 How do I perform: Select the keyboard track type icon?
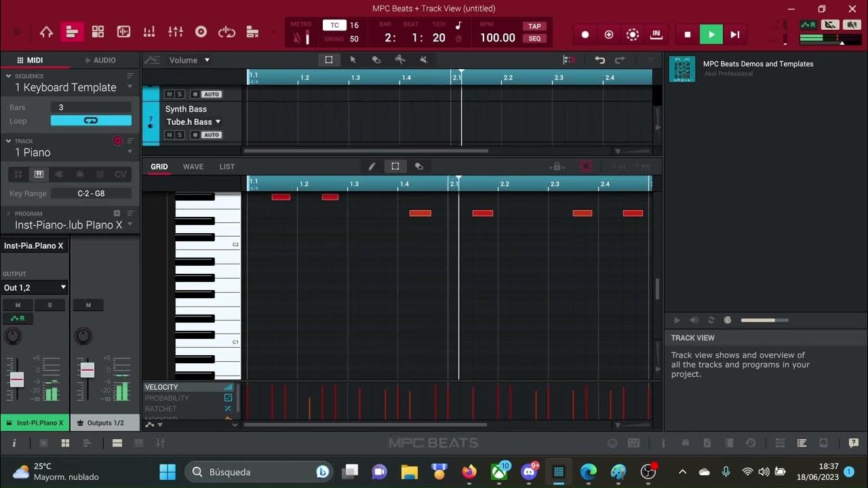39,174
